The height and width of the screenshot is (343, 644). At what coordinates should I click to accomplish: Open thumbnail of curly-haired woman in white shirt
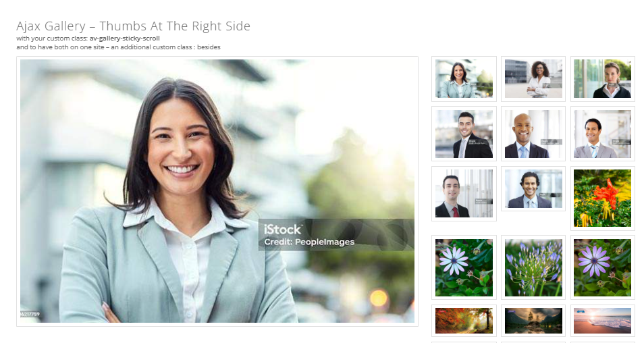coord(533,79)
